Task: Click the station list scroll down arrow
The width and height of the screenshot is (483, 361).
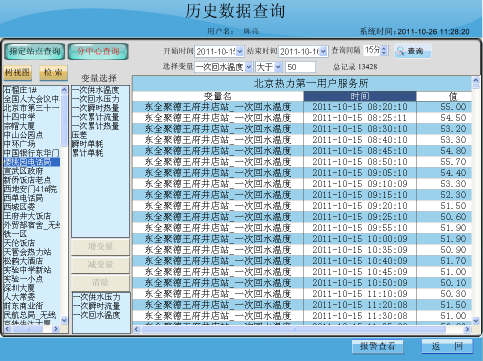Action: tap(64, 320)
